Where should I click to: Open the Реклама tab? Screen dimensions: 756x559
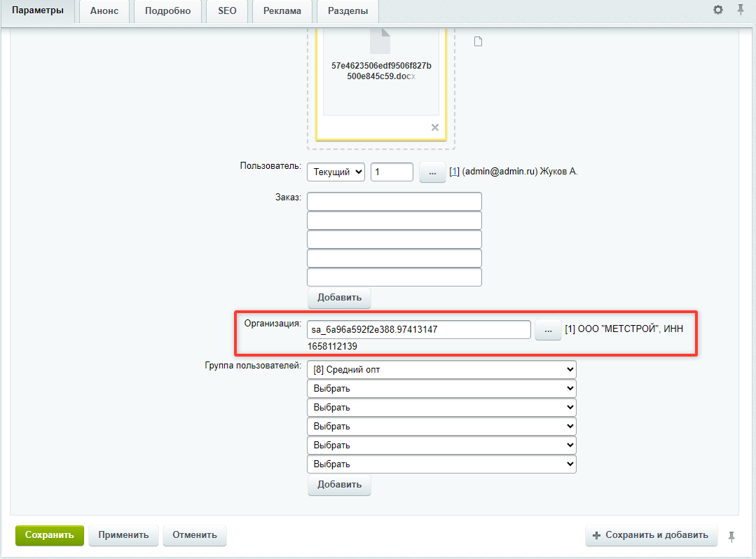click(x=282, y=11)
